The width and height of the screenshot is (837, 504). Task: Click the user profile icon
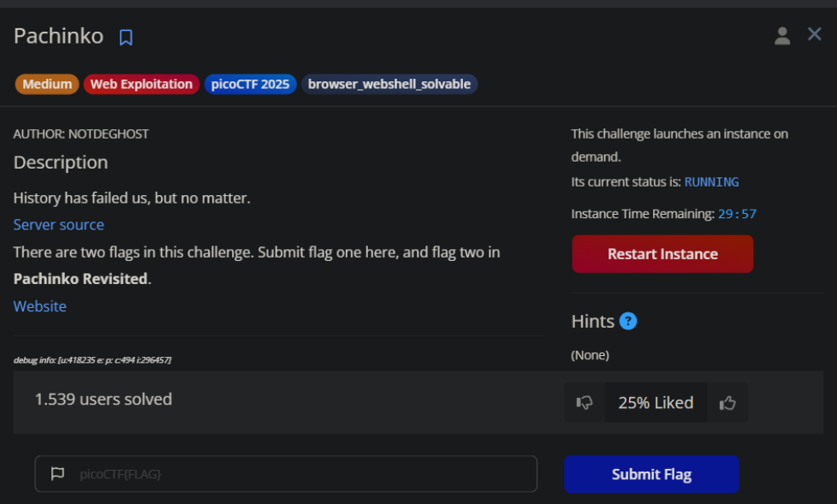click(782, 35)
